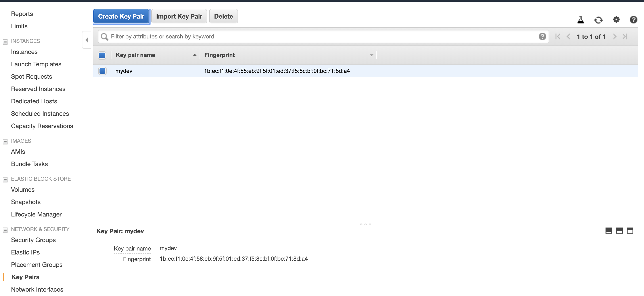Viewport: 644px width, 296px height.
Task: Collapse the ELASTIC BLOCK STORE section
Action: [x=5, y=180]
